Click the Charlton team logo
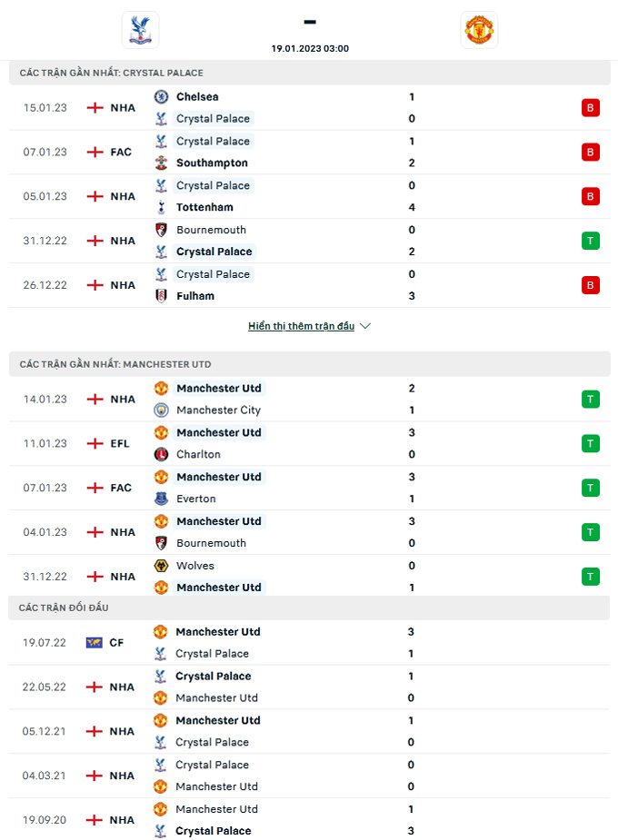Viewport: 618px width, 840px height. [161, 454]
